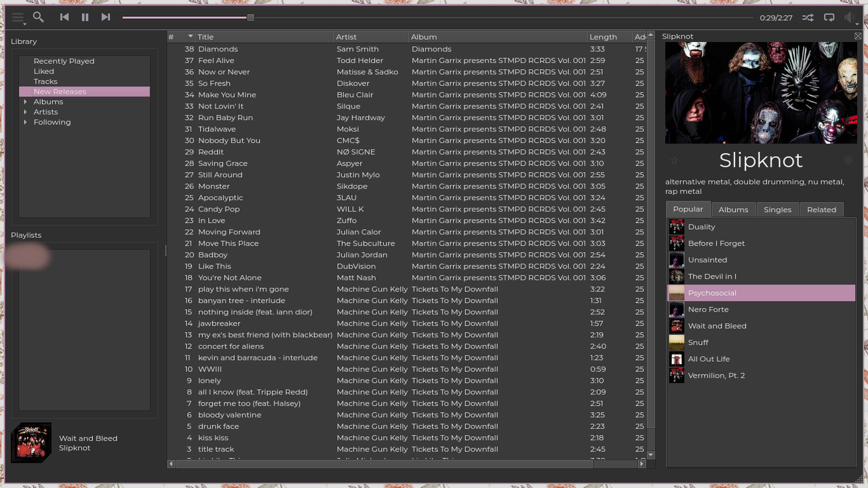Click the Duality album thumbnail

pyautogui.click(x=677, y=227)
